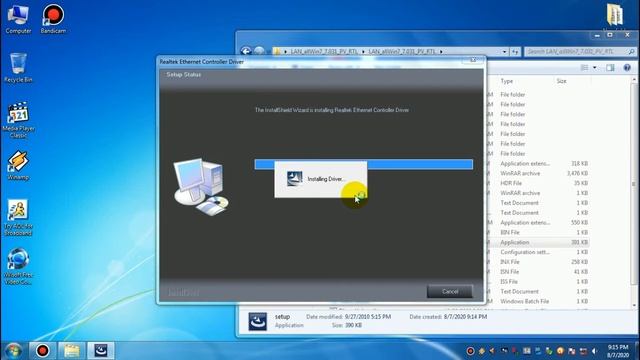
Task: Select first LAN_allWin7 breadcrumb in address bar
Action: click(x=324, y=51)
